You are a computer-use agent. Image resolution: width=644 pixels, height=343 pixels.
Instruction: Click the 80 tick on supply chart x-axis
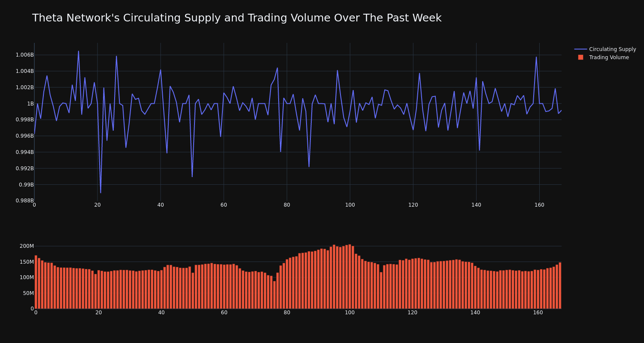pyautogui.click(x=287, y=205)
